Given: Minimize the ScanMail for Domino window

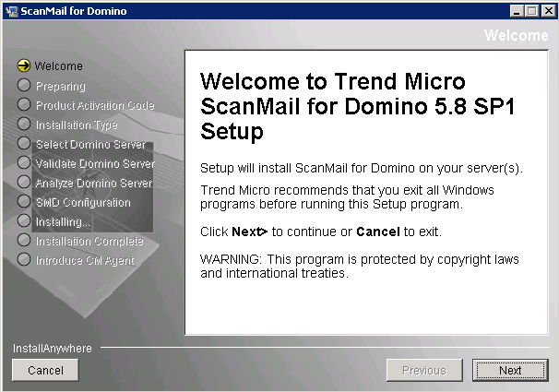Looking at the screenshot, I should click(x=514, y=11).
